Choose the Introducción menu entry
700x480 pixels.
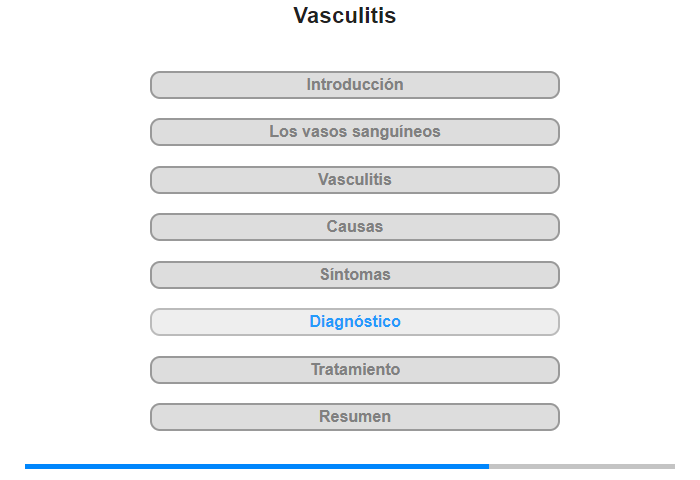click(x=354, y=85)
